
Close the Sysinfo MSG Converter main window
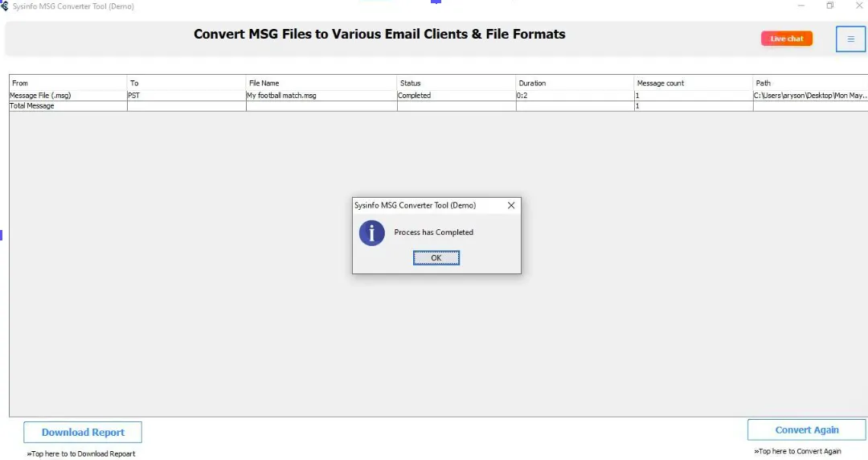(859, 6)
